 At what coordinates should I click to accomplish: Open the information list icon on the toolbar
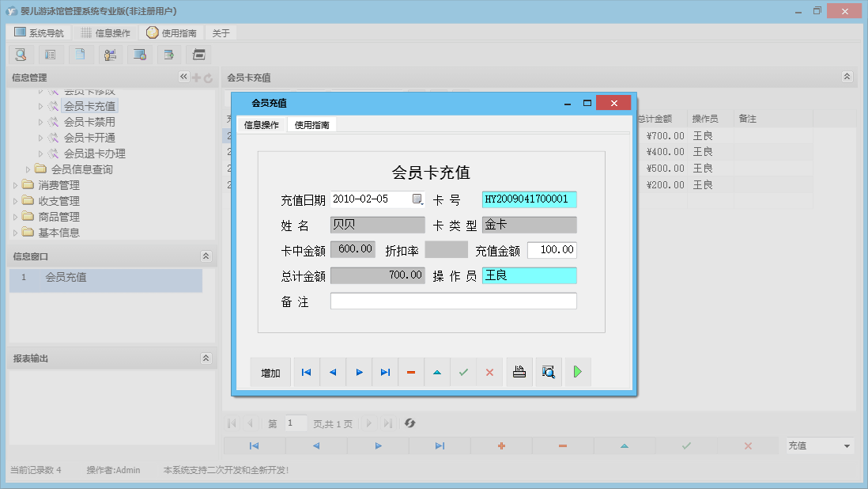(51, 54)
